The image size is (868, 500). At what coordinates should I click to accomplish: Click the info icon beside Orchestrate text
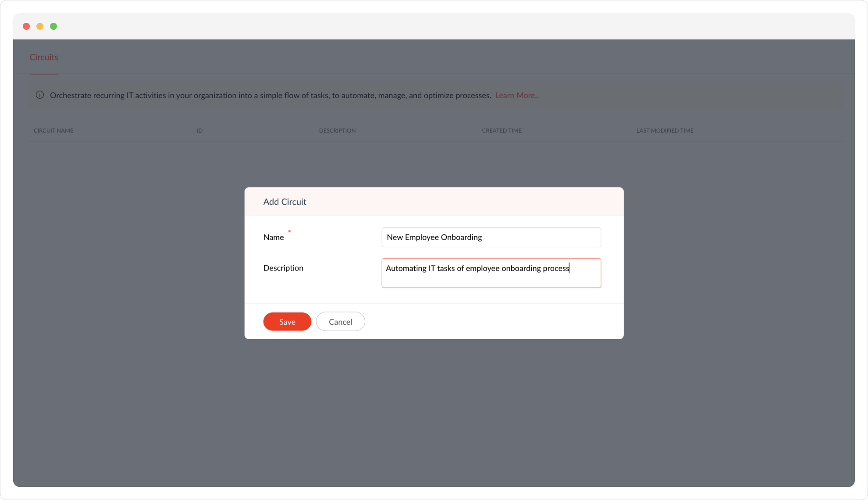pos(40,95)
